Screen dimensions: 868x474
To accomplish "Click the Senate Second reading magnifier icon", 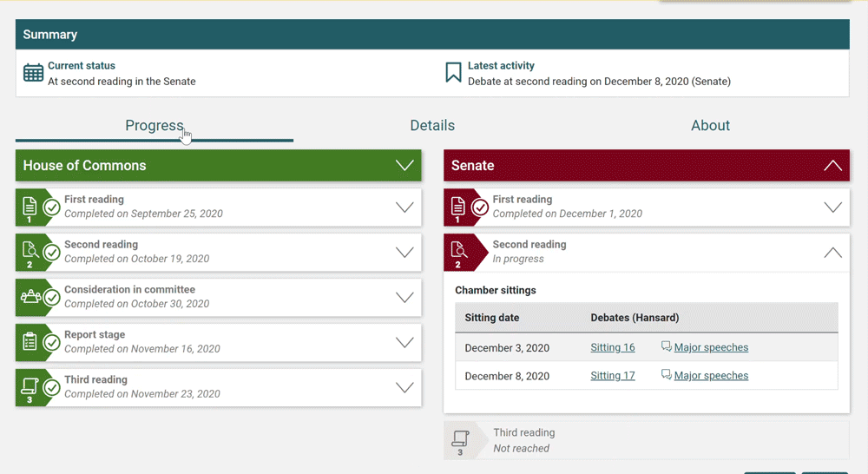I will pyautogui.click(x=458, y=251).
